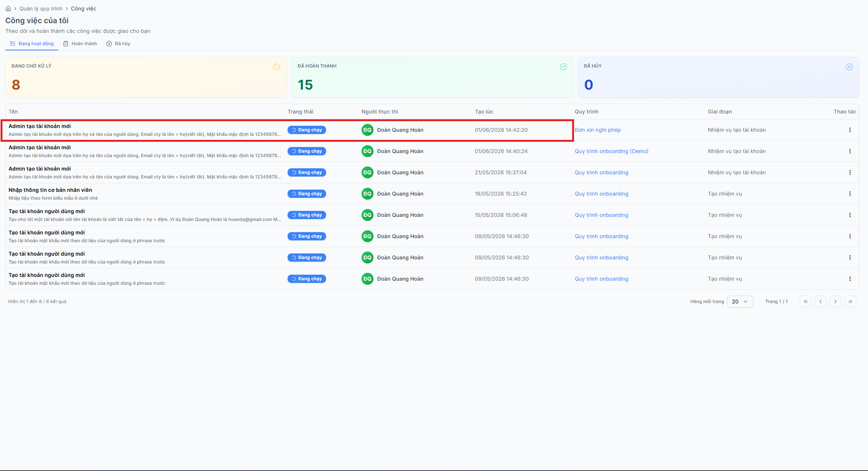Open actions menu for Đơn xin nghỉ phép row
The height and width of the screenshot is (471, 868).
[850, 130]
